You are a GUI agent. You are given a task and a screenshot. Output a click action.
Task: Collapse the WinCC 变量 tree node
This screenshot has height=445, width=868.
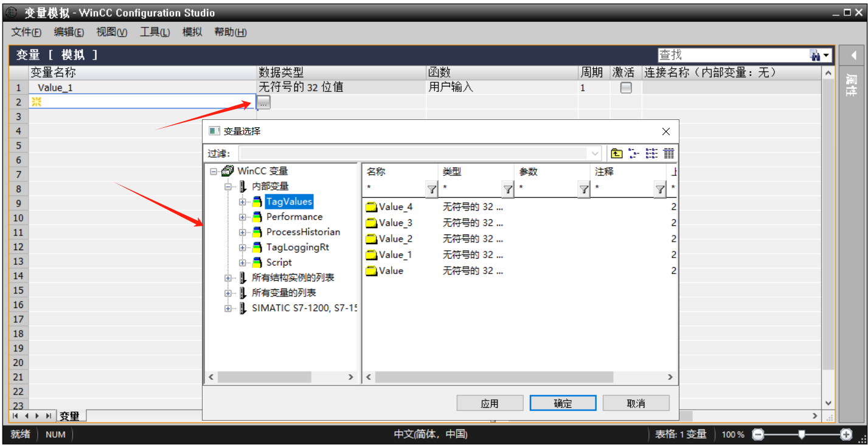point(214,172)
